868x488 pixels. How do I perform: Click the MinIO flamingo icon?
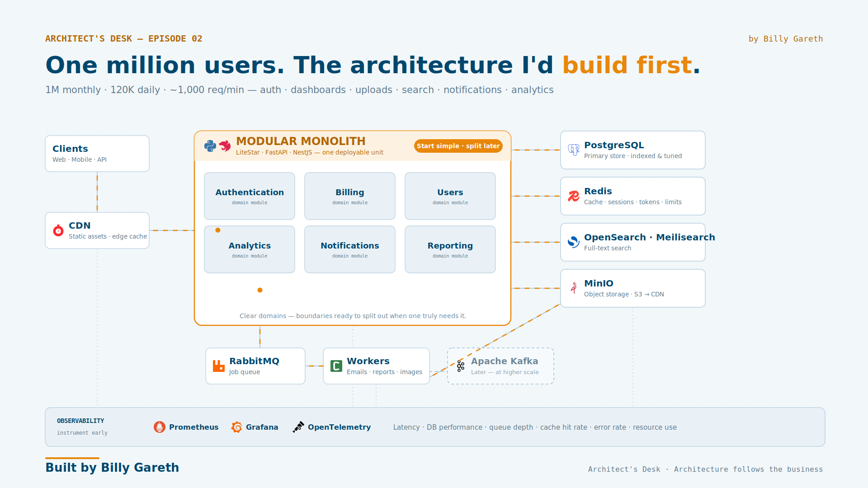point(574,288)
